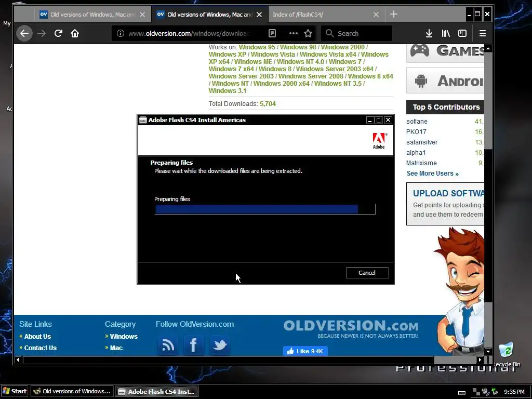Open contributor safarisilver profile

[422, 142]
